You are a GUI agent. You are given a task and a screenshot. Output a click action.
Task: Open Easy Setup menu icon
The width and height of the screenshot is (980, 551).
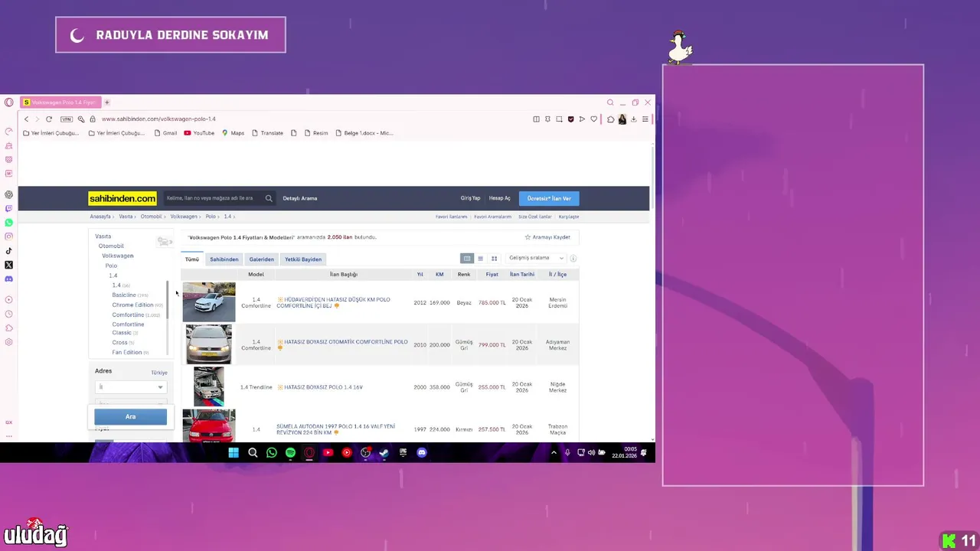coord(645,119)
